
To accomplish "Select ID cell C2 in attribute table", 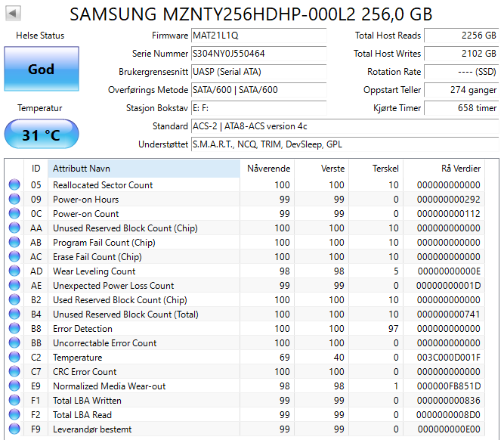I will [36, 358].
